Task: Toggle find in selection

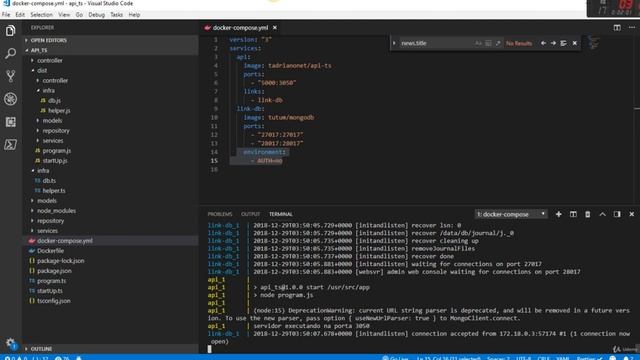Action: point(563,43)
